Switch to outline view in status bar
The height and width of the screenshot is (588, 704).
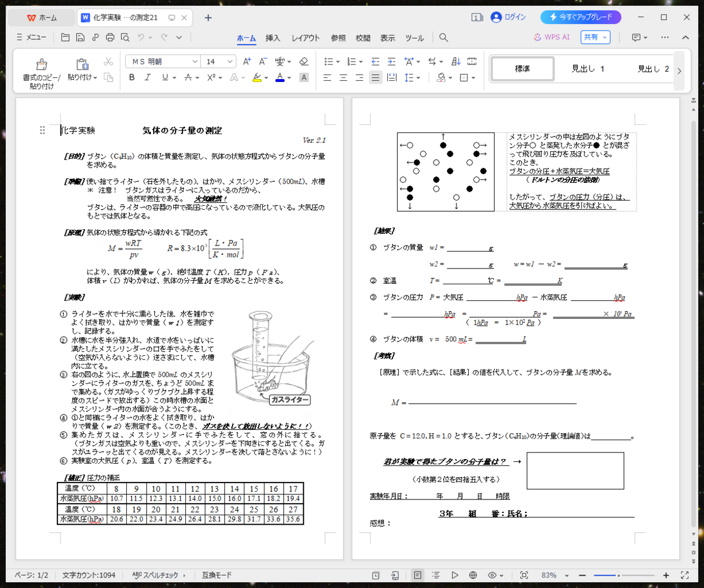click(x=436, y=575)
